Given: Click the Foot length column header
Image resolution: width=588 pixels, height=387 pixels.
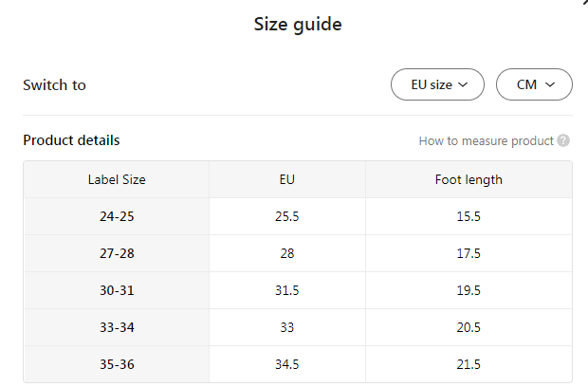Looking at the screenshot, I should pos(469,179).
